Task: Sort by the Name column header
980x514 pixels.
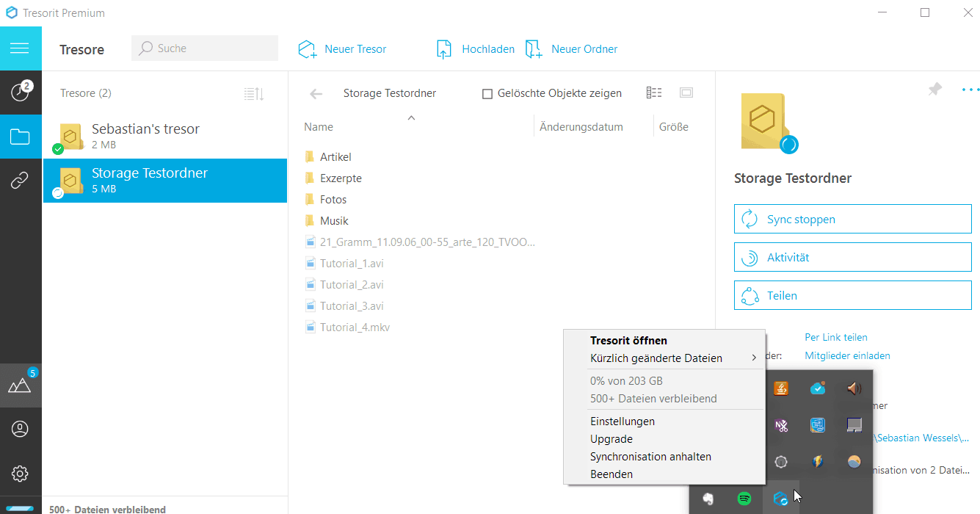Action: click(x=319, y=127)
